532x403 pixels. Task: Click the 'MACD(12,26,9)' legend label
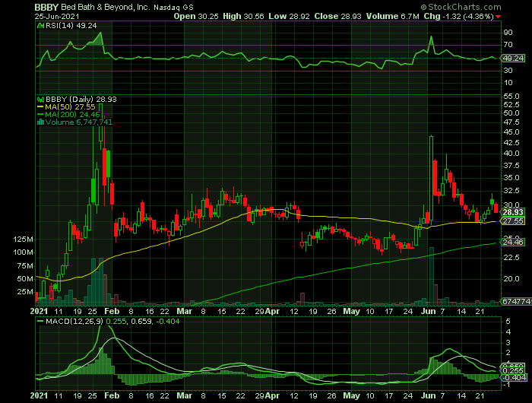click(74, 321)
